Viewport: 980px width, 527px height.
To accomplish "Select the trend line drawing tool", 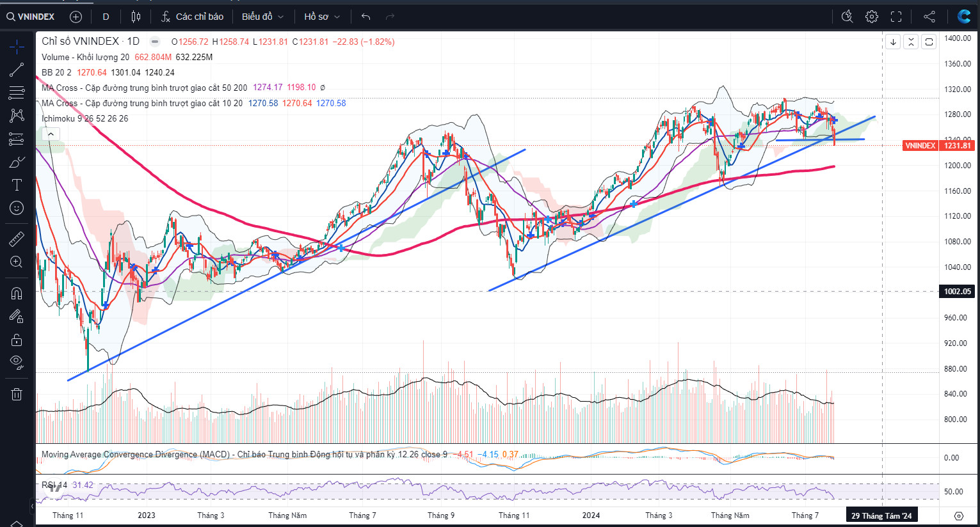I will click(17, 70).
